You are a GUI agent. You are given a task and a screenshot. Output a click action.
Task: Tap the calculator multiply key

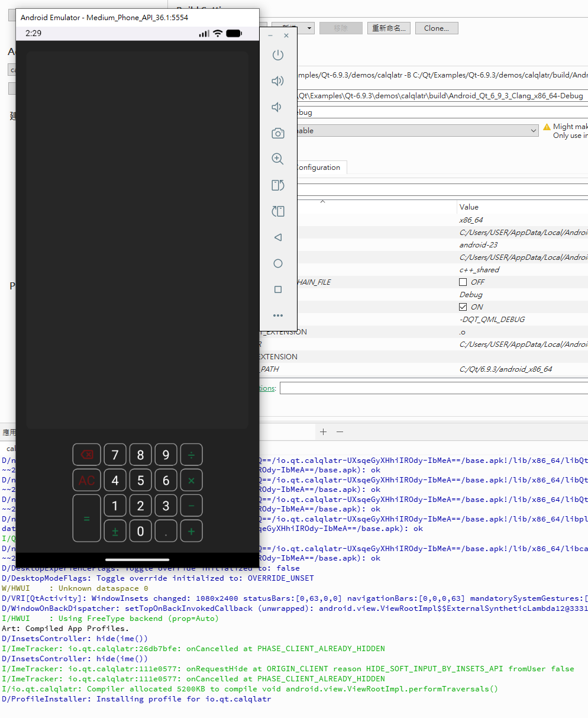[191, 480]
